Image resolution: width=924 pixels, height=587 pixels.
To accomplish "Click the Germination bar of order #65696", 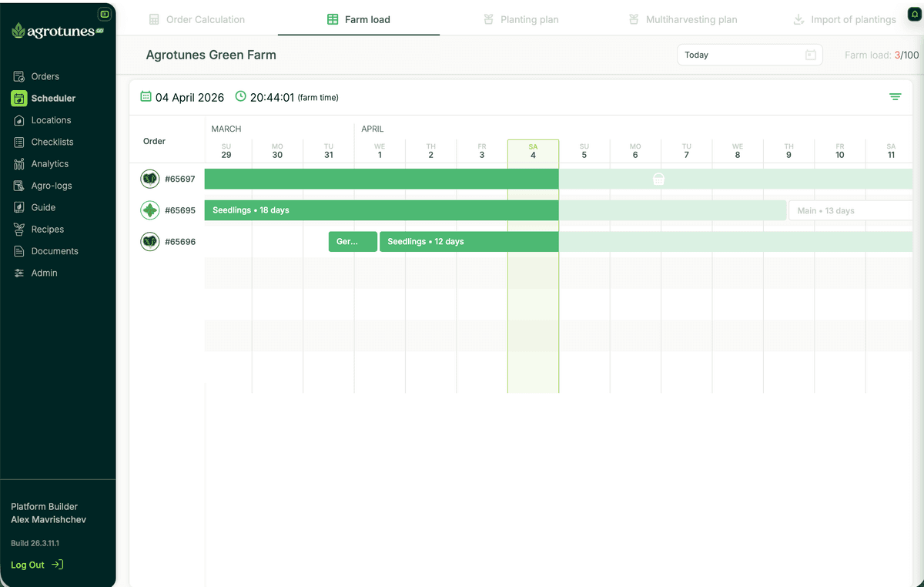I will (x=352, y=242).
